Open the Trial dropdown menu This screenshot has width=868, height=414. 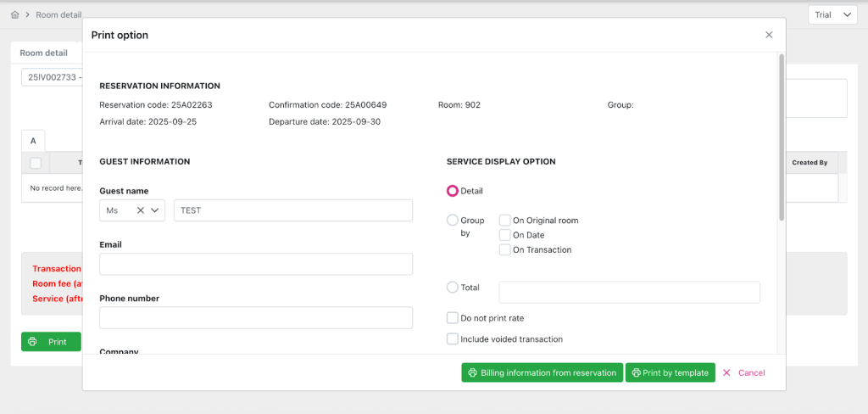(833, 15)
